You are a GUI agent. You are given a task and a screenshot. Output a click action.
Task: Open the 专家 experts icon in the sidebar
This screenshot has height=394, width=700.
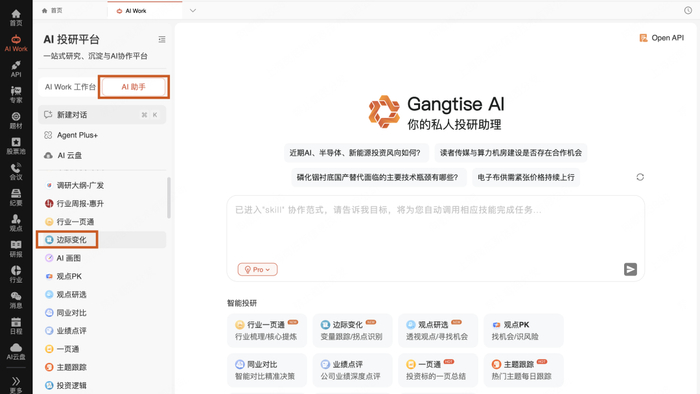coord(16,95)
